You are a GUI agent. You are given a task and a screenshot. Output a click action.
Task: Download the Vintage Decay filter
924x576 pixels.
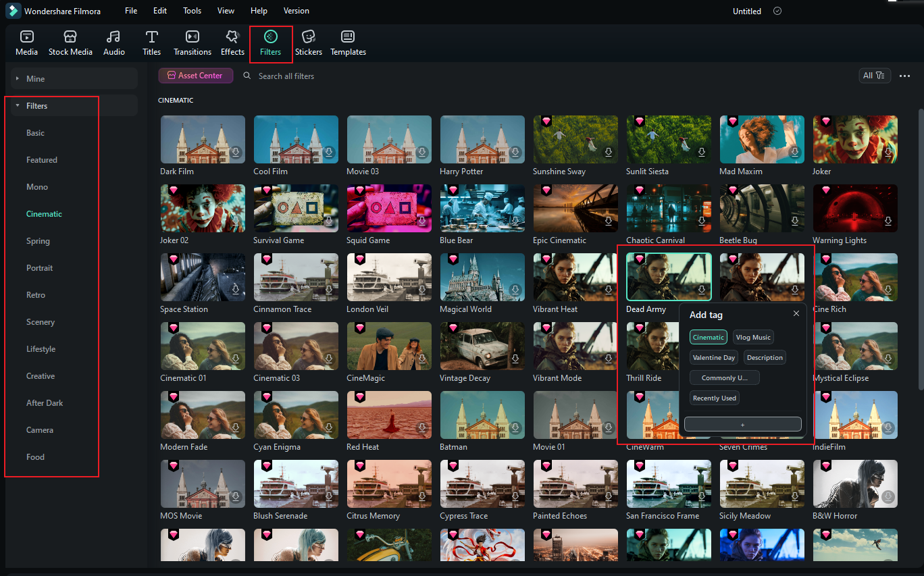515,359
